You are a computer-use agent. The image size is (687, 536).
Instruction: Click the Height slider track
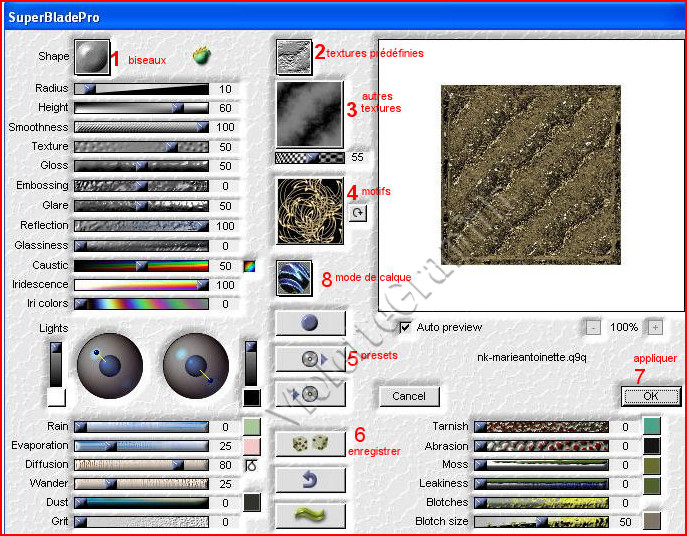point(141,108)
